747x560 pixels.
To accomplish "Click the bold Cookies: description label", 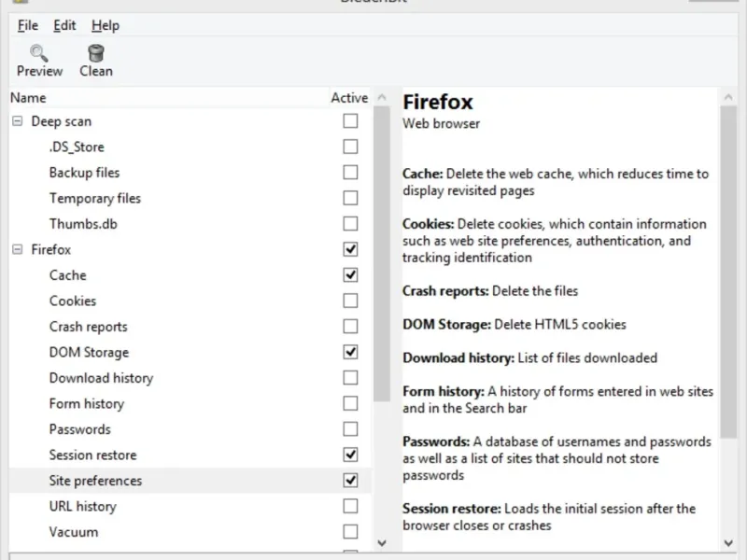I will point(428,224).
